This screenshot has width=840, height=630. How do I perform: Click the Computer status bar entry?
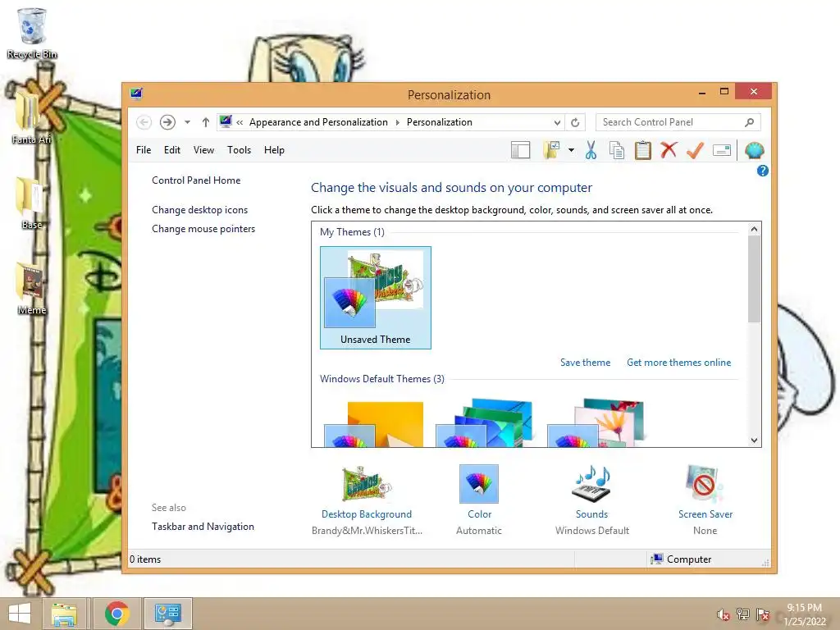(681, 559)
